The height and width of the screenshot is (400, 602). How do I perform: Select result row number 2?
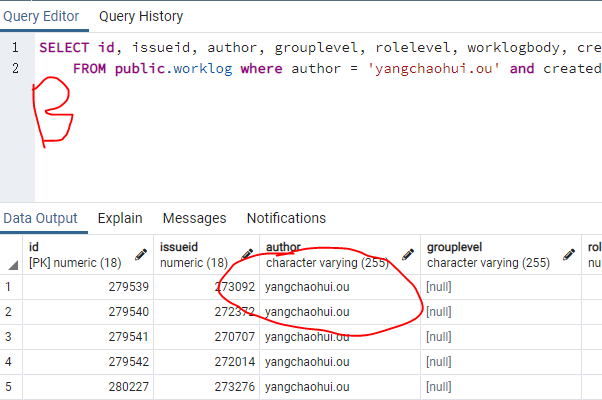[11, 312]
